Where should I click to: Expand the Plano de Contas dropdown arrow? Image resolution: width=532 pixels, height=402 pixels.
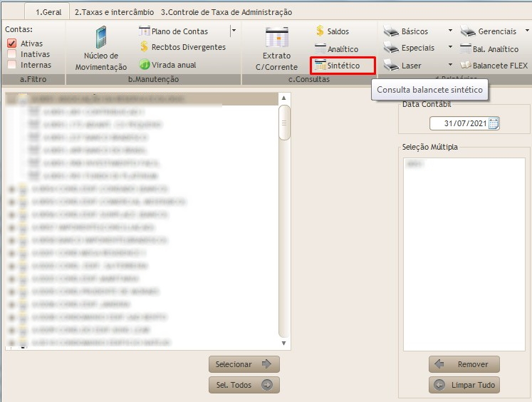click(234, 31)
